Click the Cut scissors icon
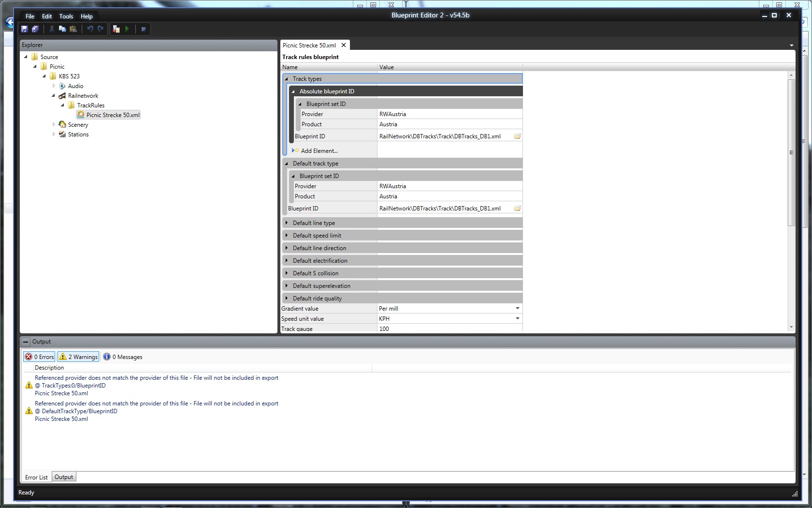Image resolution: width=812 pixels, height=508 pixels. (52, 29)
